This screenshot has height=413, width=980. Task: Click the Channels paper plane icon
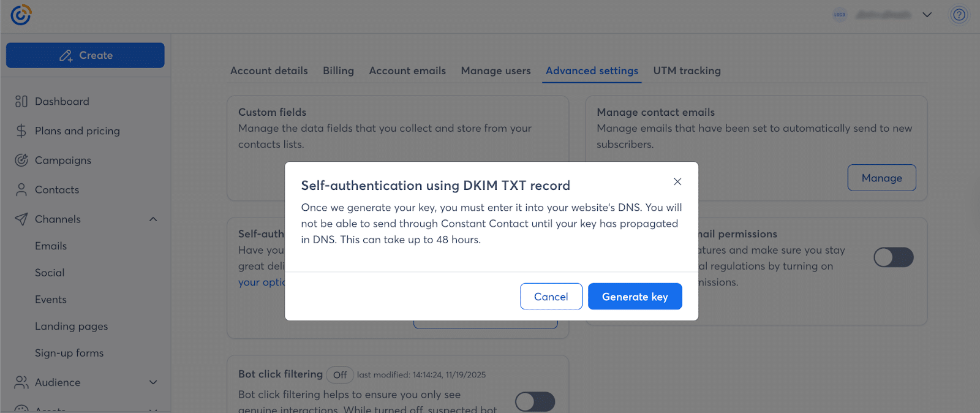click(21, 219)
